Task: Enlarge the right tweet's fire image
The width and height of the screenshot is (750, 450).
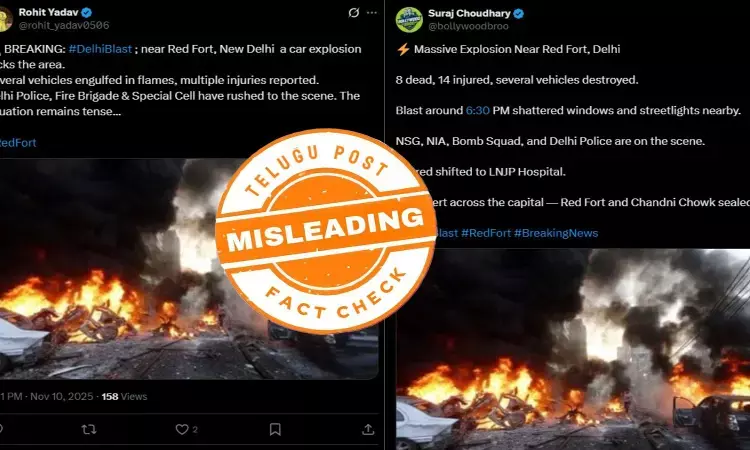Action: (x=573, y=349)
